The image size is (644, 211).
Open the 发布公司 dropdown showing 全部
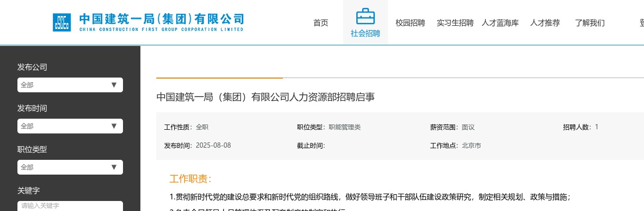point(70,85)
